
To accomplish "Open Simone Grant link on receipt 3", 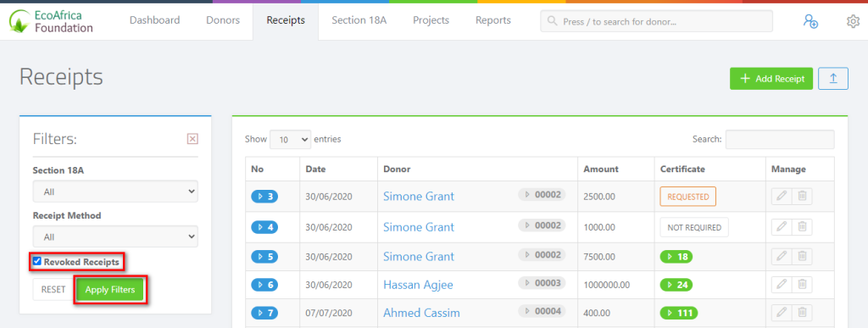I will [419, 197].
